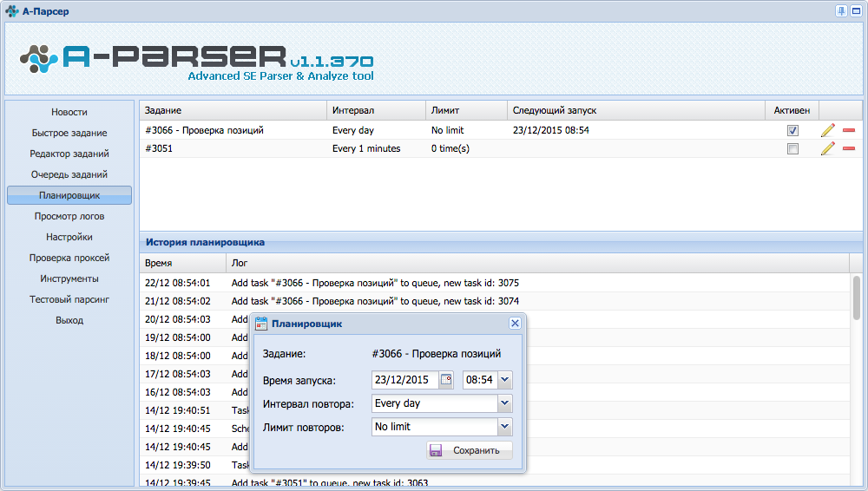Sort by the Интервал column header

[377, 110]
